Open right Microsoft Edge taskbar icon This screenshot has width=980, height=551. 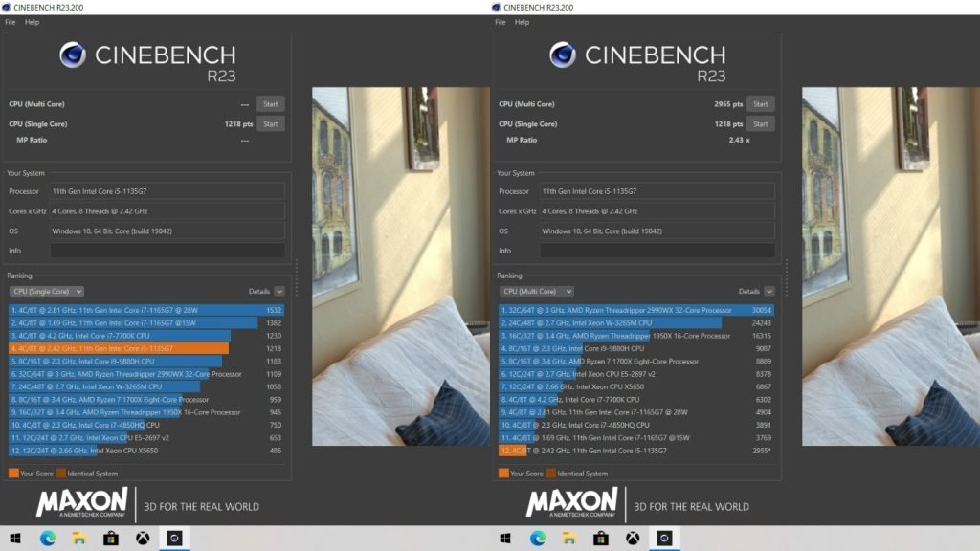pos(538,538)
